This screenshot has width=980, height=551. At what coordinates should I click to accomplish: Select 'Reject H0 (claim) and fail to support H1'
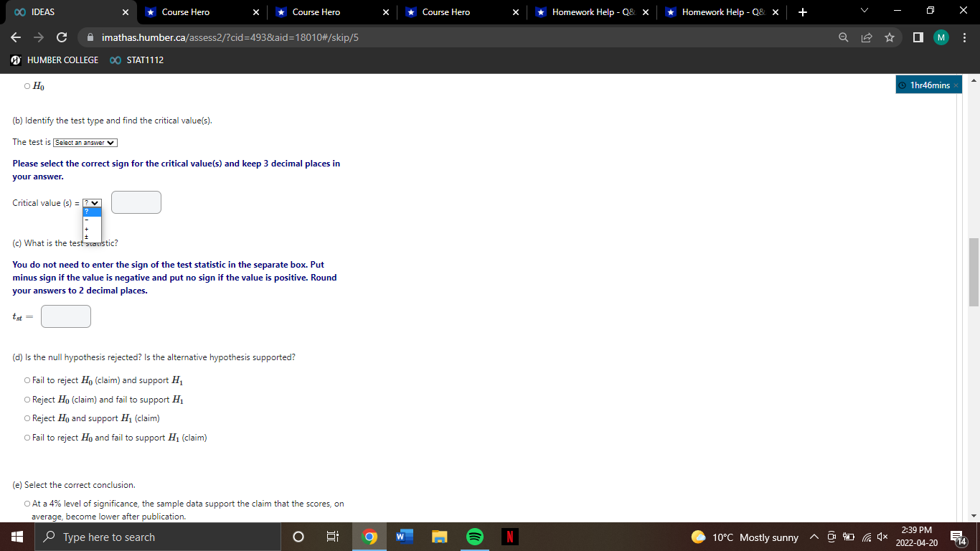pos(27,400)
